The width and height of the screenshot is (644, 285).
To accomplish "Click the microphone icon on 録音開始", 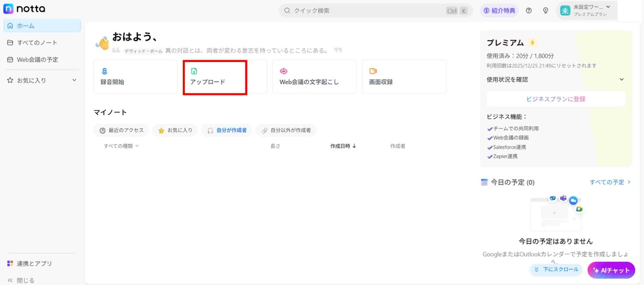I will click(105, 71).
